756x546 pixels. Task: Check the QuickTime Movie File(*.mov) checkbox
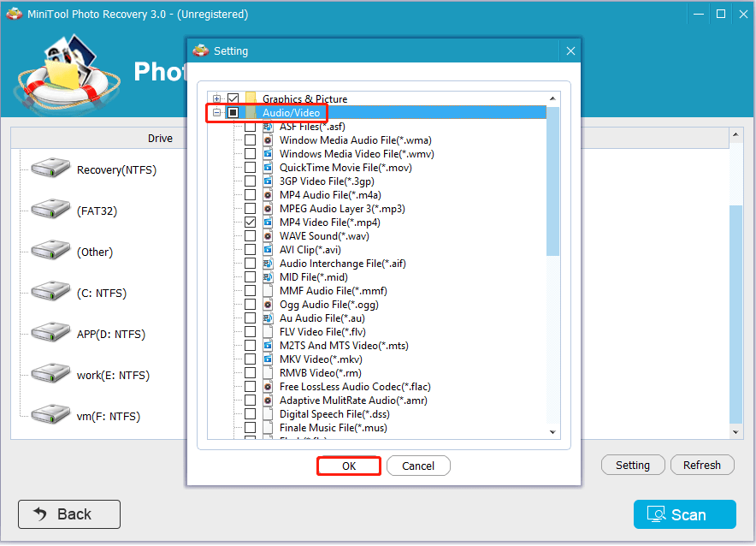[x=250, y=168]
